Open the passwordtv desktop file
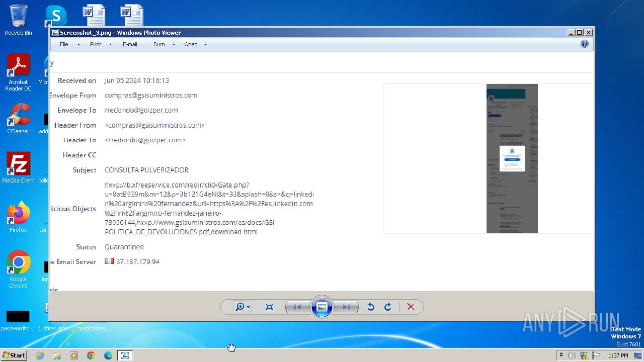The height and width of the screenshot is (362, 644). [18, 321]
